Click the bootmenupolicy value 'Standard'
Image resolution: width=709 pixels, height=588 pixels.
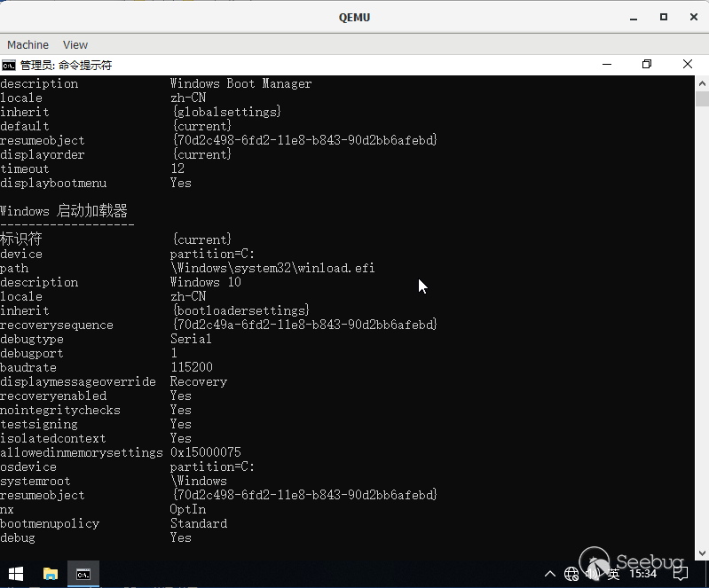[199, 523]
